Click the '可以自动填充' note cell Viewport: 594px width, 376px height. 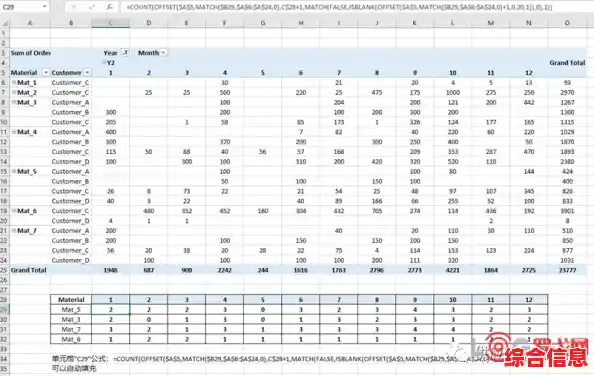tap(74, 368)
